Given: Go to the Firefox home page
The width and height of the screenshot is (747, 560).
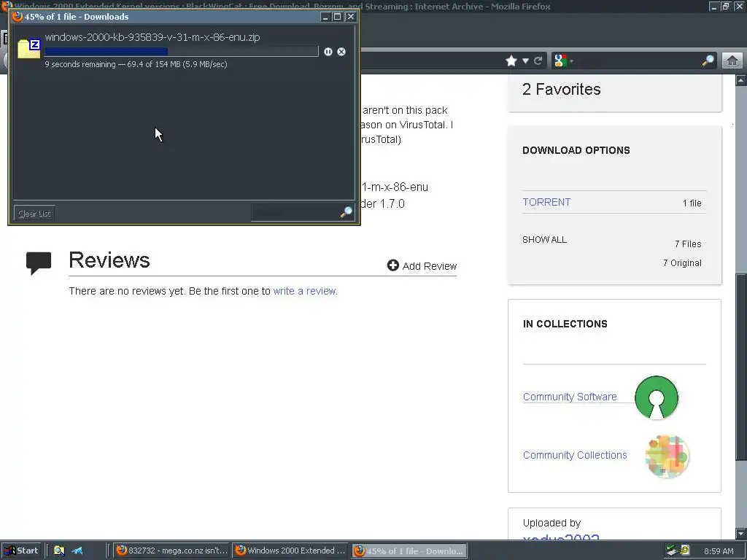Looking at the screenshot, I should tap(732, 61).
